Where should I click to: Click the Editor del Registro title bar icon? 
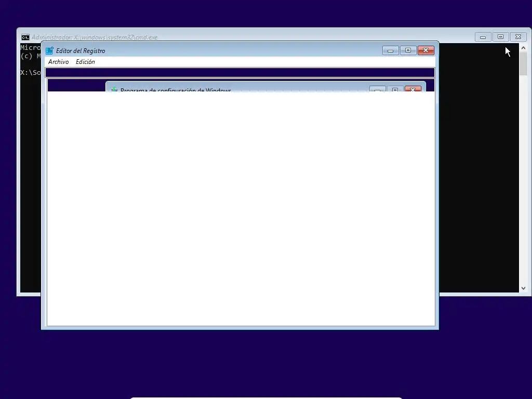(49, 50)
